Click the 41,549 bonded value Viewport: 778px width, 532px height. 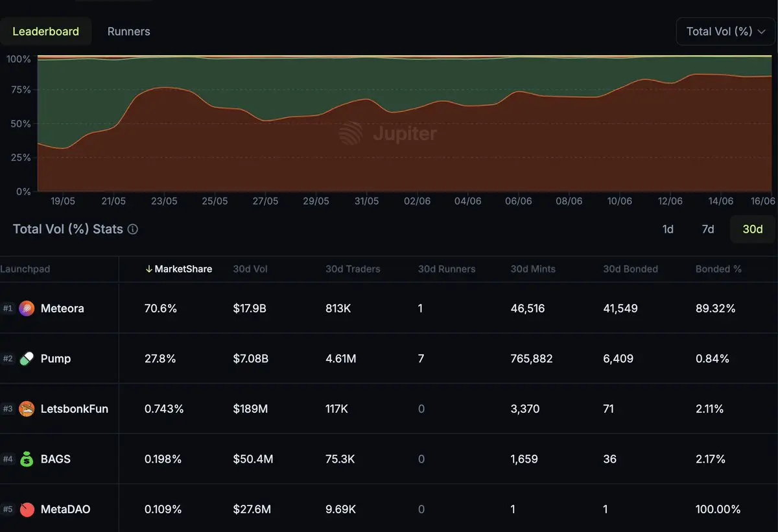[x=620, y=308]
